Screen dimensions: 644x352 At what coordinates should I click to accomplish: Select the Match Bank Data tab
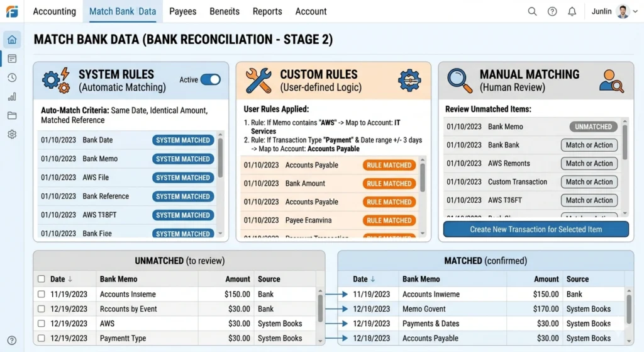point(123,11)
